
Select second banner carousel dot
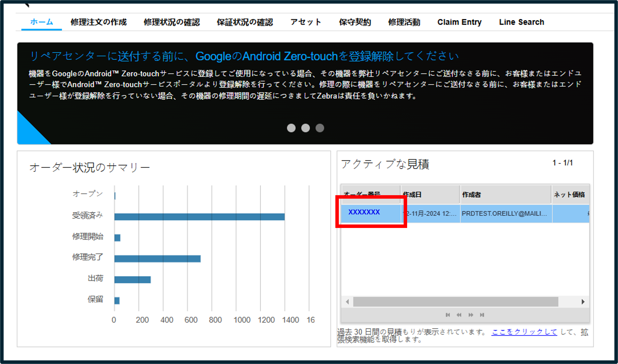coord(305,128)
